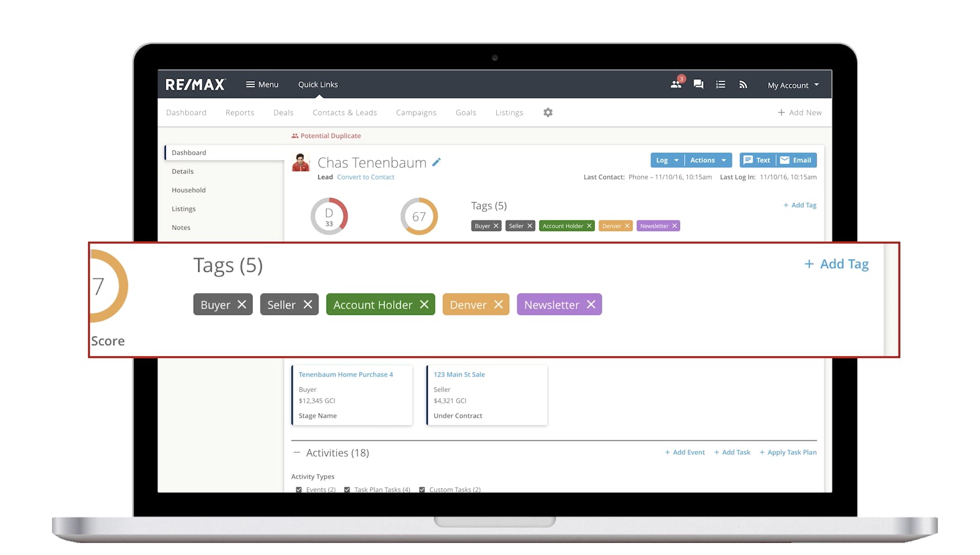Click the Email icon
980x555 pixels.
pos(784,160)
